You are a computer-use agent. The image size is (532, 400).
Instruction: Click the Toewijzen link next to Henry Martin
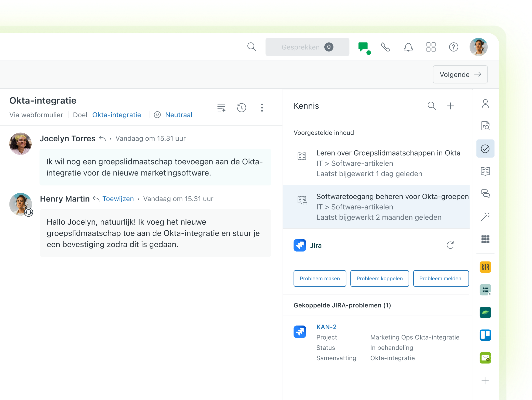(x=118, y=199)
